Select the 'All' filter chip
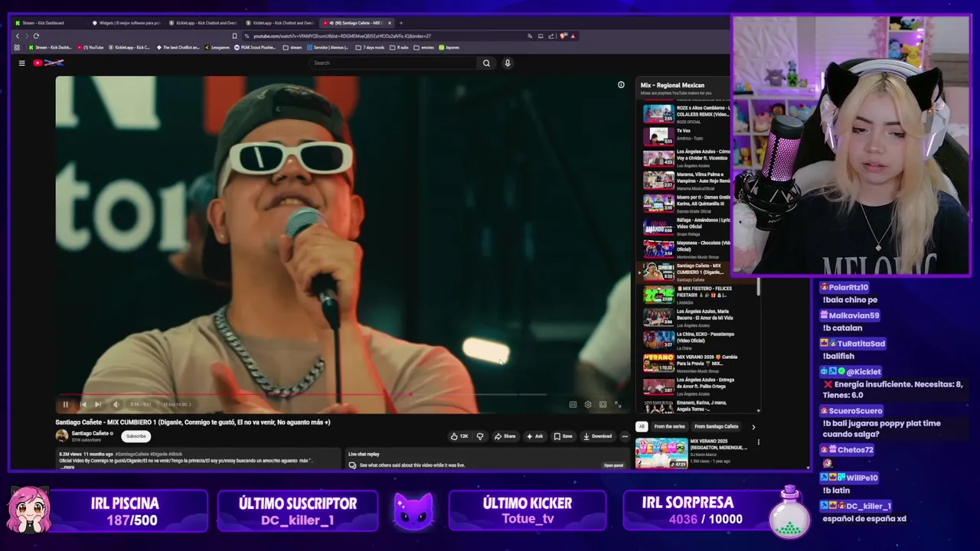980x551 pixels. click(x=642, y=426)
